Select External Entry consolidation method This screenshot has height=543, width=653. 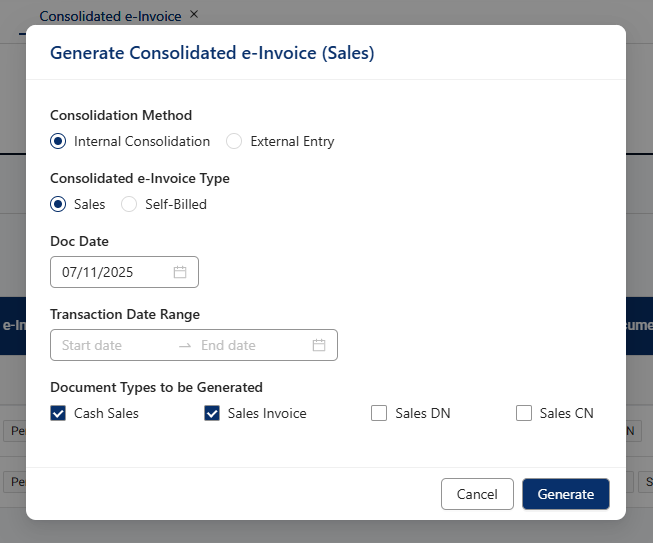pyautogui.click(x=234, y=141)
